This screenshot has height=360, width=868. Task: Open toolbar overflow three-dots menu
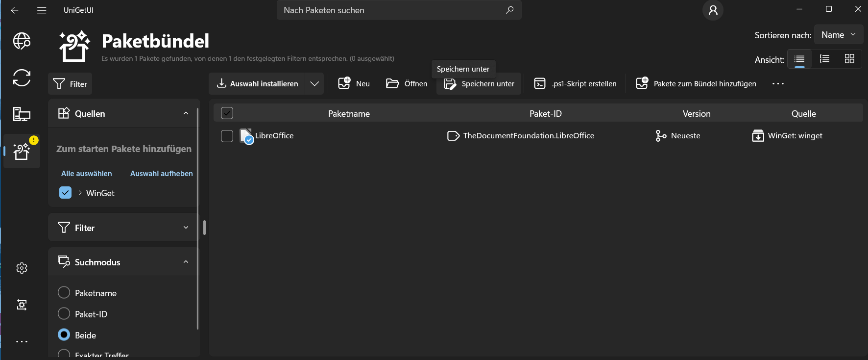click(778, 84)
